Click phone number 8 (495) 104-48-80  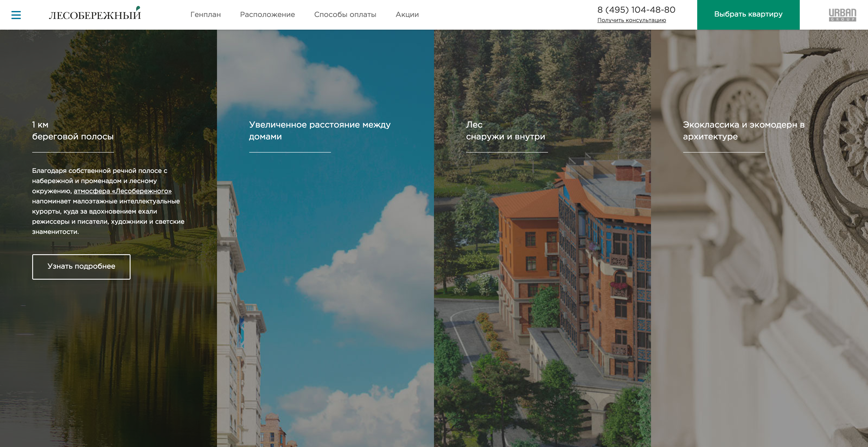(x=636, y=10)
